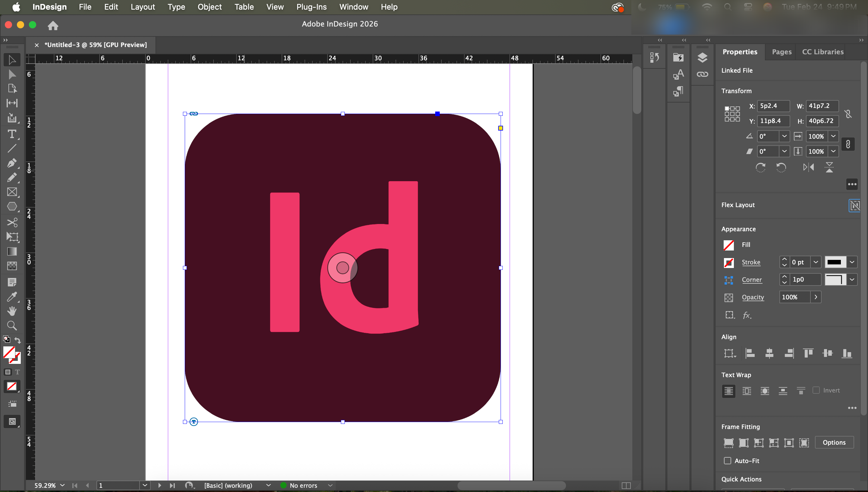Click the Frame Fitting Options button
Screen dimensions: 868x492
tap(834, 442)
